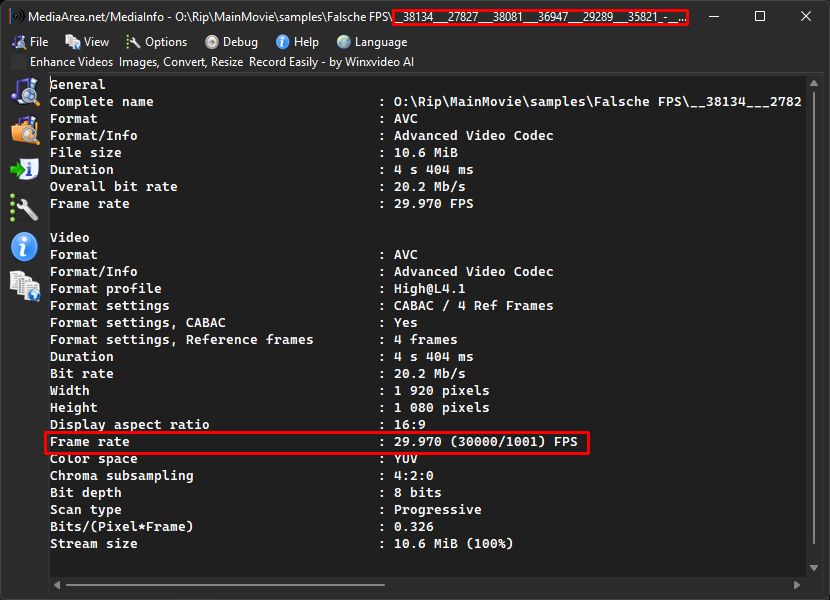The image size is (830, 600).
Task: Click the open file sidebar icon
Action: [25, 91]
